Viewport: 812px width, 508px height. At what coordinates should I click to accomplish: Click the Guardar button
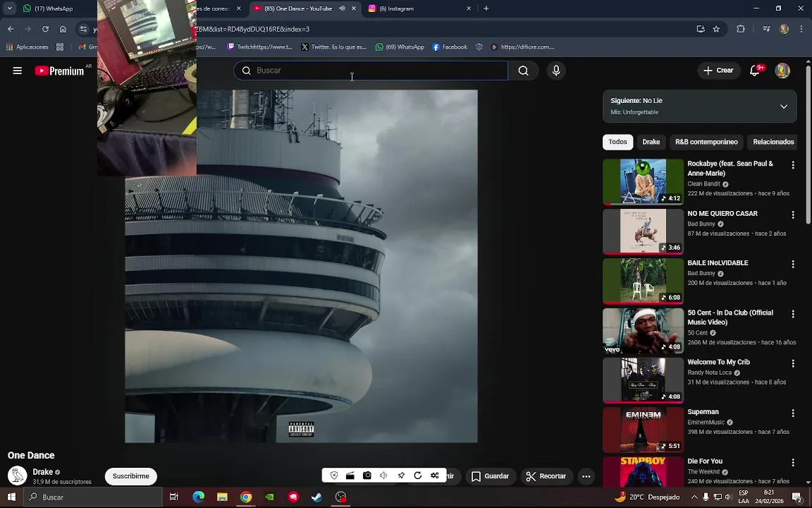pyautogui.click(x=490, y=476)
